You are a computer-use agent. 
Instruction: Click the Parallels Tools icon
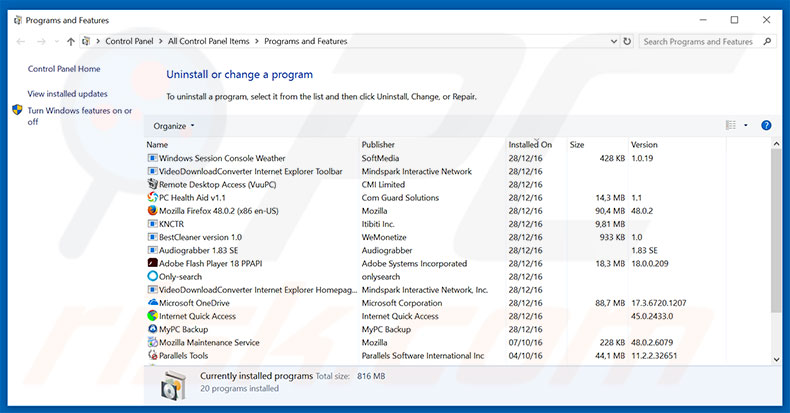(x=152, y=355)
